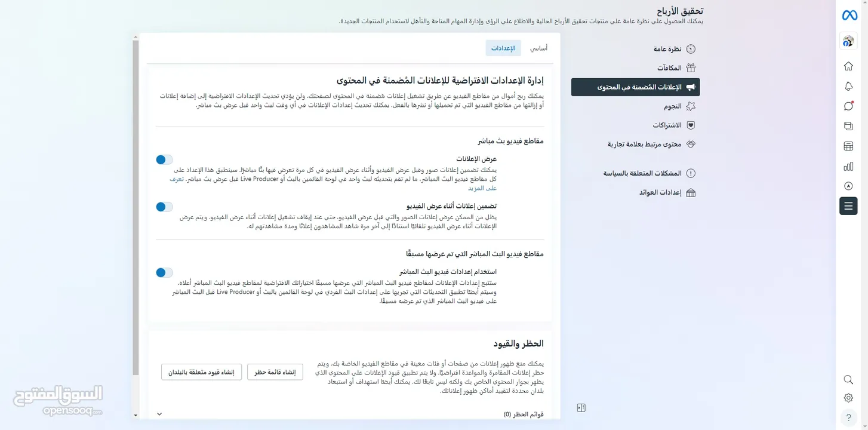Expand the قوائم الحظر (0) chevron
The image size is (868, 430).
coord(159,414)
